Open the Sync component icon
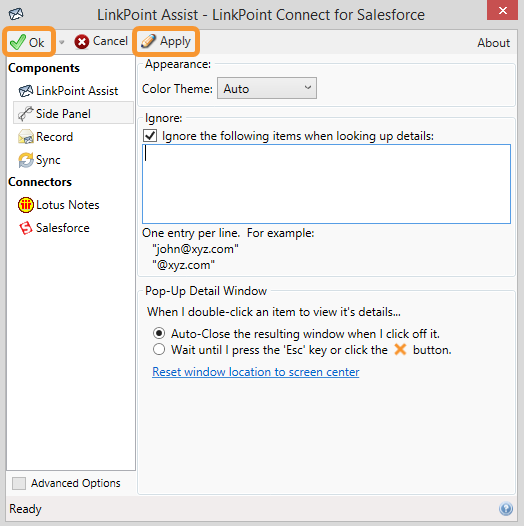This screenshot has height=528, width=524. (x=26, y=160)
